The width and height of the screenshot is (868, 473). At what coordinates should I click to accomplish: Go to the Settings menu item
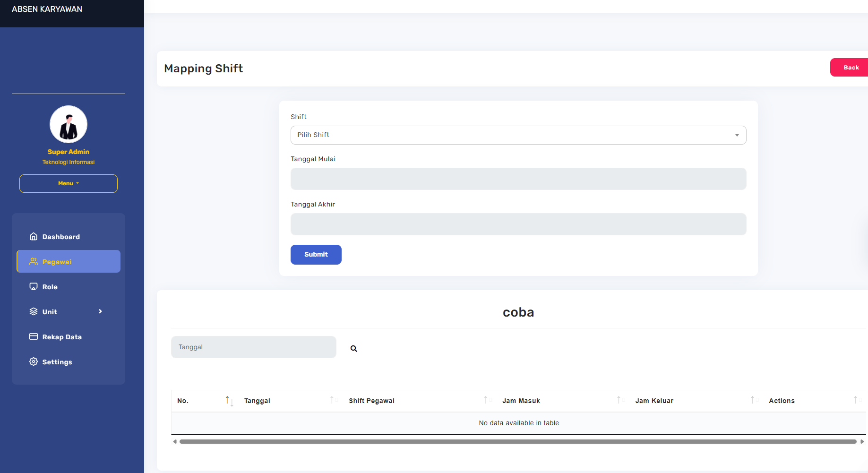pyautogui.click(x=57, y=362)
